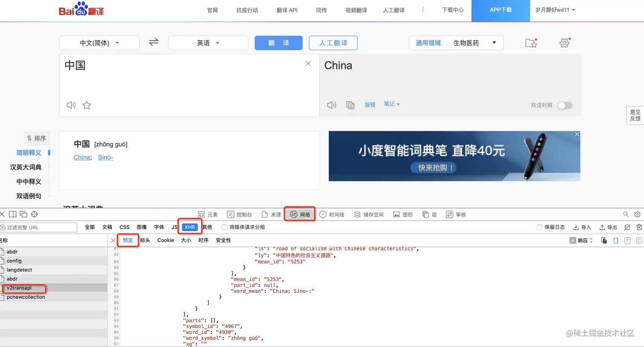Viewport: 644px width, 347px height.
Task: Open the 标头 headers detail tab
Action: click(145, 240)
